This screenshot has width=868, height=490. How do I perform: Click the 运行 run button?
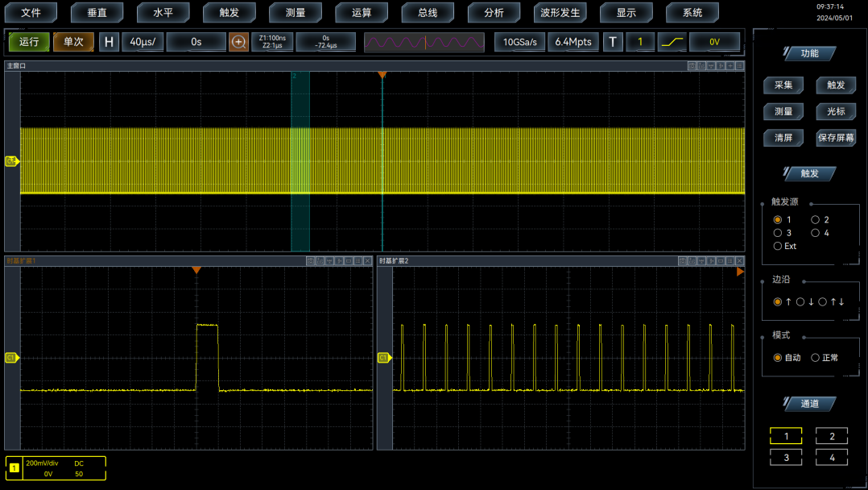[x=29, y=42]
